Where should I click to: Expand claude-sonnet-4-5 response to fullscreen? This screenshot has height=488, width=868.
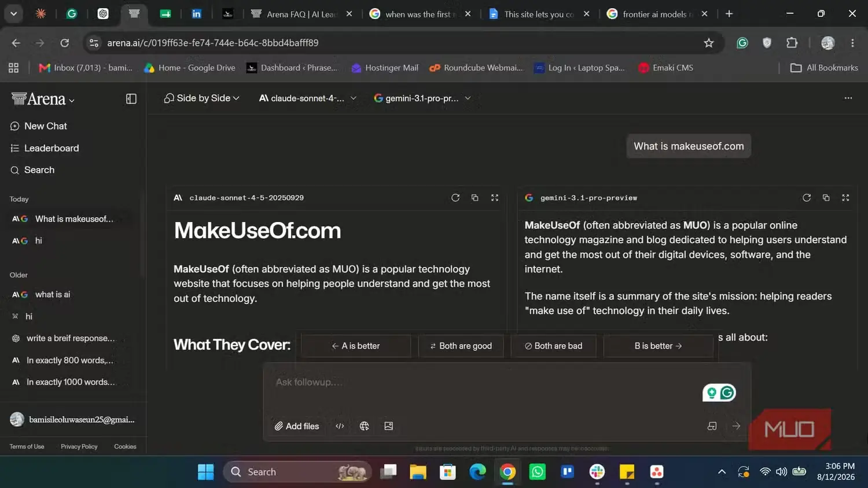(495, 198)
